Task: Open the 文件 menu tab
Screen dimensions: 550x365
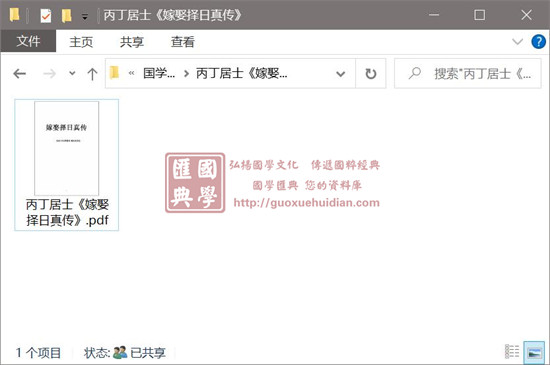Action: pyautogui.click(x=28, y=41)
